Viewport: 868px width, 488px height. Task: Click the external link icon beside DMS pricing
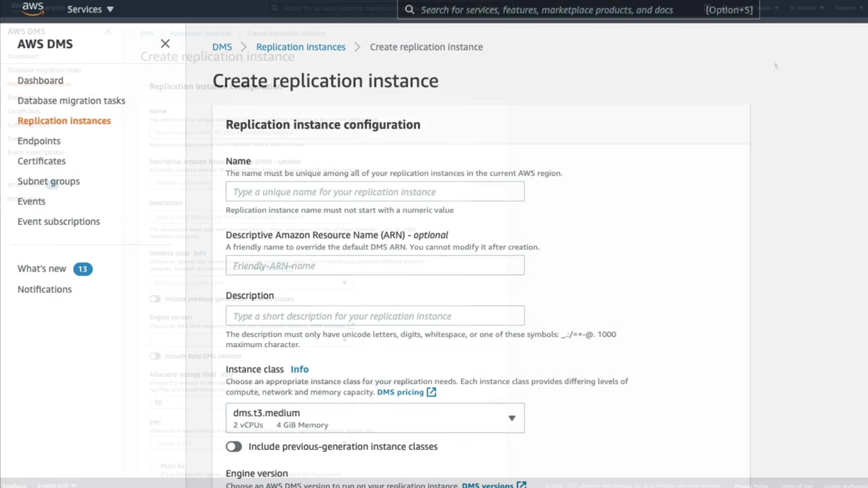(x=431, y=392)
